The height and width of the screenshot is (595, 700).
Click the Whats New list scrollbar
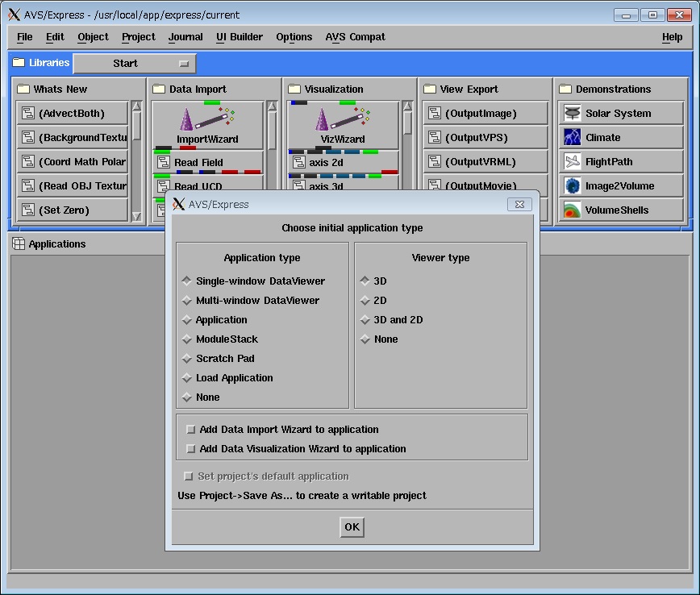[136, 161]
